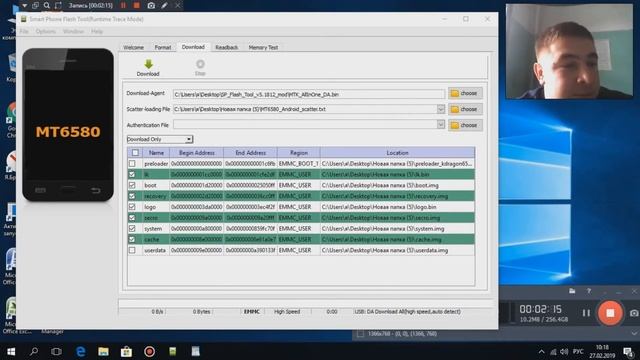The width and height of the screenshot is (640, 360).
Task: Click the userdata.img location cell
Action: (x=398, y=250)
